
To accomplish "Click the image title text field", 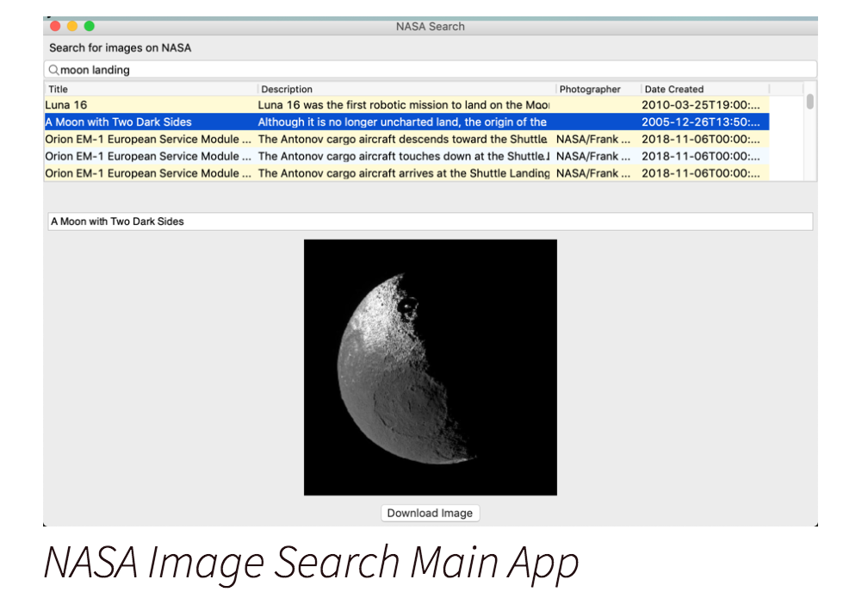I will pos(431,221).
